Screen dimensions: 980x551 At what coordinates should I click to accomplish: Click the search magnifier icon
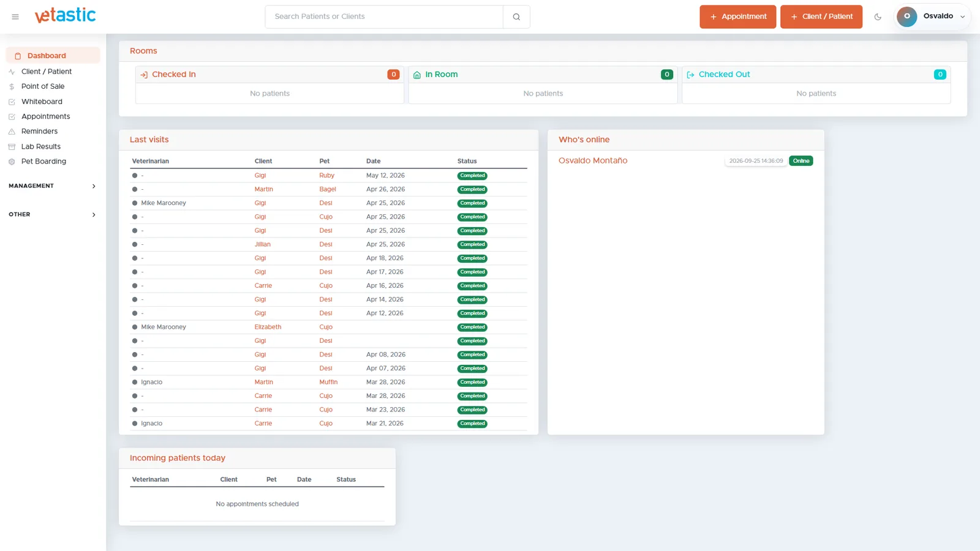[x=516, y=17]
